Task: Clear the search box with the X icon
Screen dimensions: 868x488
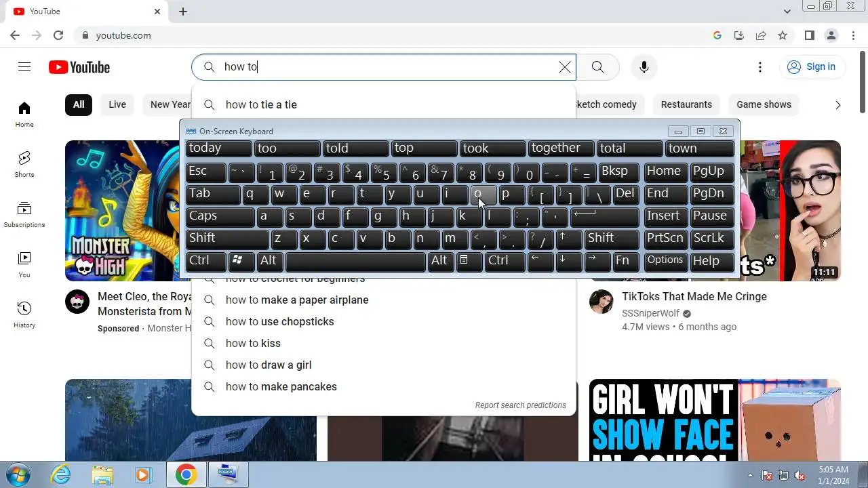Action: point(564,66)
